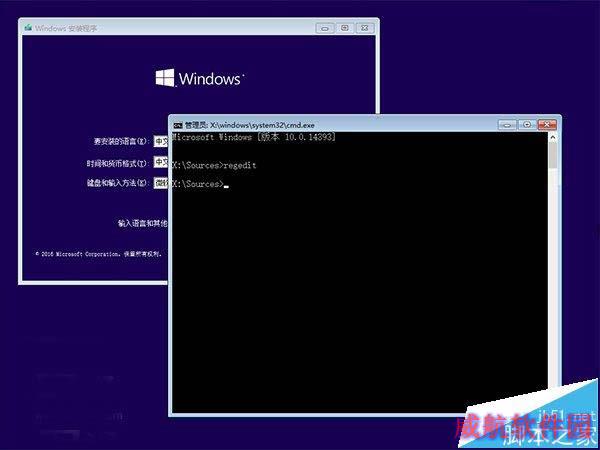Click the cmd window scrollbar thumb
The image size is (600, 450).
pyautogui.click(x=553, y=155)
